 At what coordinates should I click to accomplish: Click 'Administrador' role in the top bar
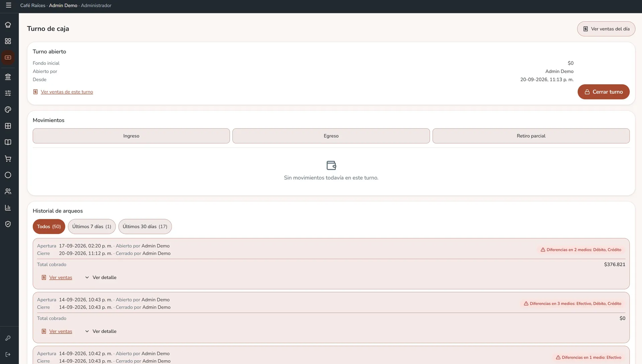click(x=96, y=6)
